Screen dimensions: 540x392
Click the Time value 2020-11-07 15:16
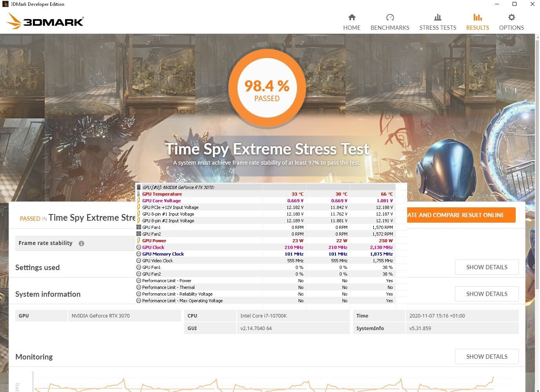(x=462, y=316)
